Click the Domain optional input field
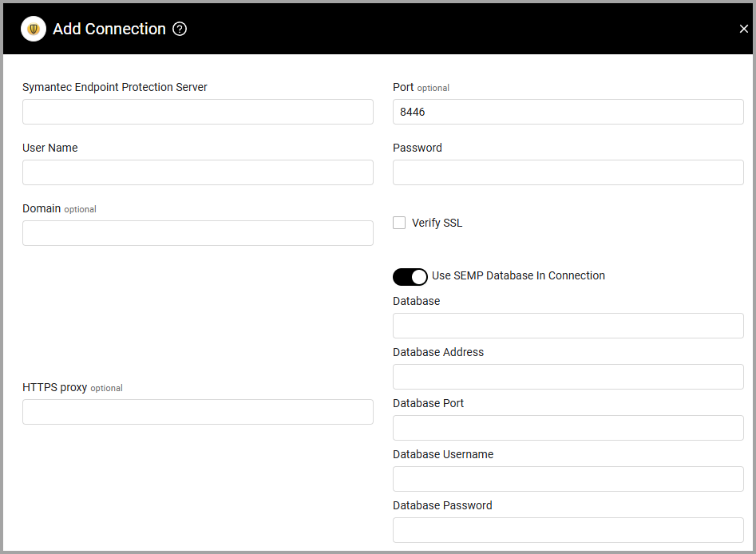Screen dimensions: 756x554 click(198, 233)
